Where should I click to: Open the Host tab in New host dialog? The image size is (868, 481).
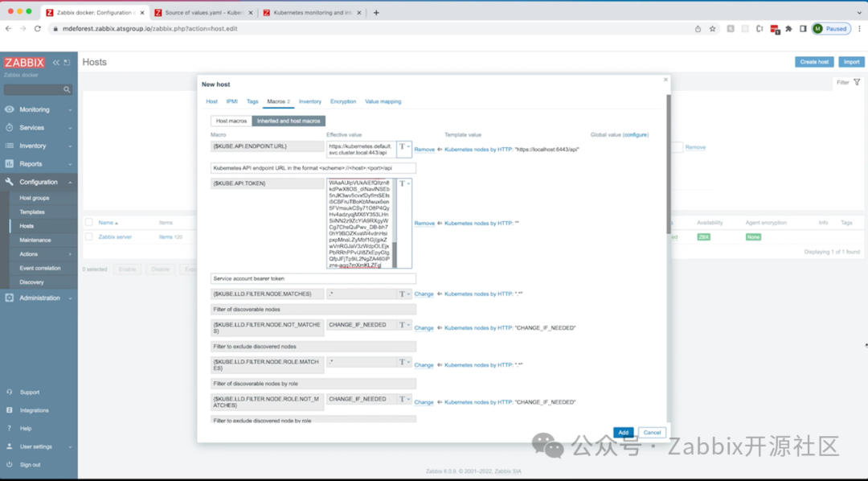click(211, 101)
